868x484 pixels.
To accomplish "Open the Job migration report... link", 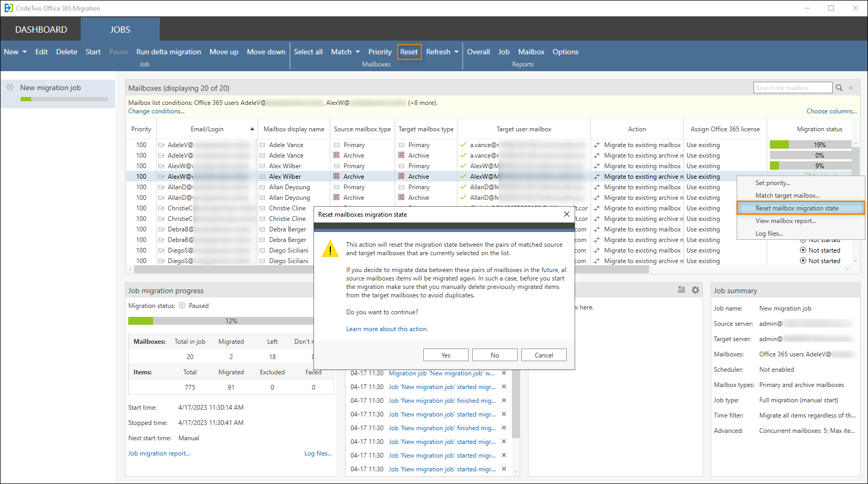I will [x=159, y=453].
